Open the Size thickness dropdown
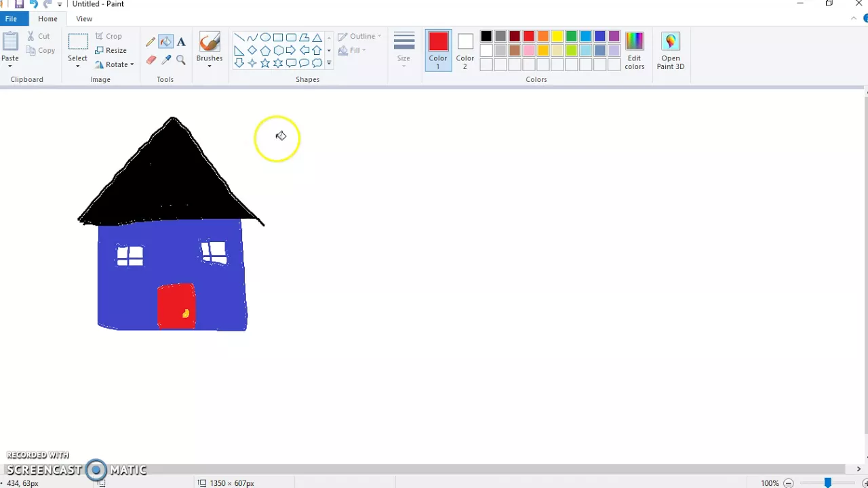 [404, 50]
